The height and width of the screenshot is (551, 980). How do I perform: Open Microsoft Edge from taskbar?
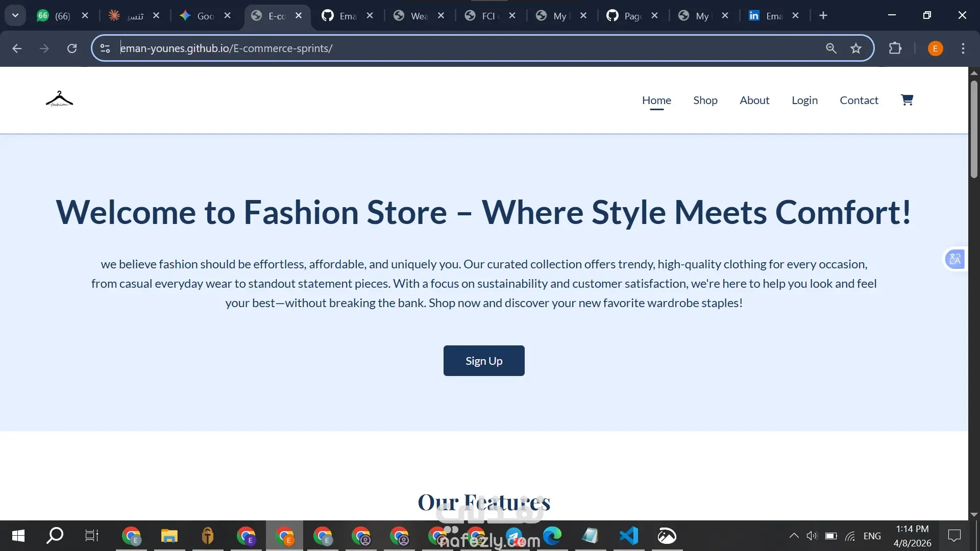tap(552, 536)
